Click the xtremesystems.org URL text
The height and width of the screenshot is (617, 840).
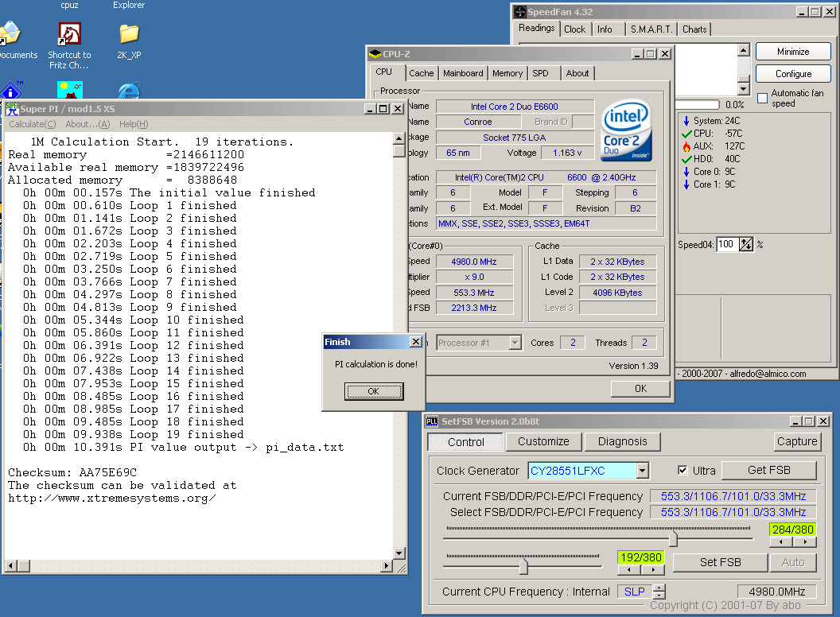click(x=112, y=498)
